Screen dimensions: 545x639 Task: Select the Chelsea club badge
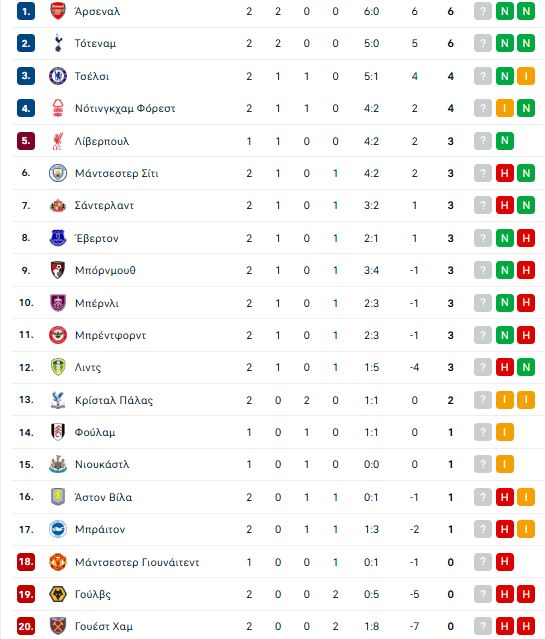(58, 76)
